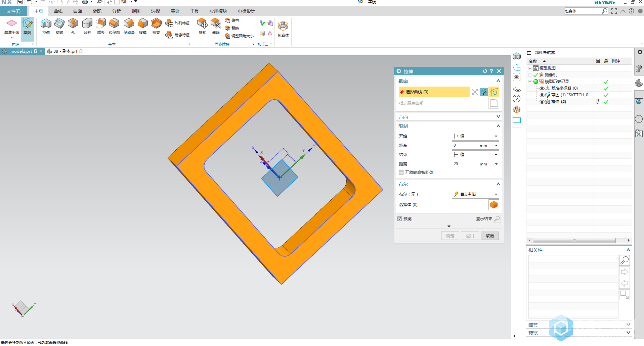Click the 确定 OK button
The image size is (644, 346).
[x=450, y=236]
